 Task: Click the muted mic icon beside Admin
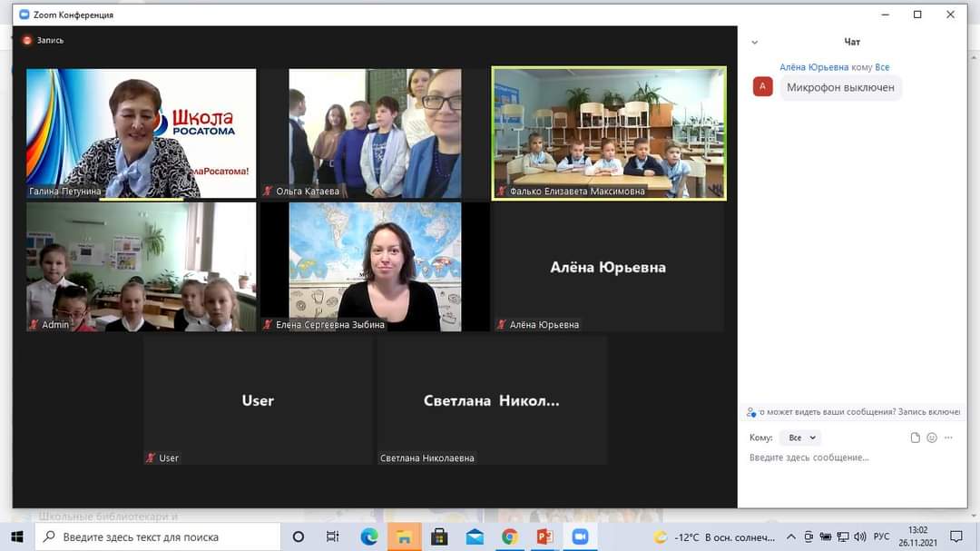[x=34, y=325]
